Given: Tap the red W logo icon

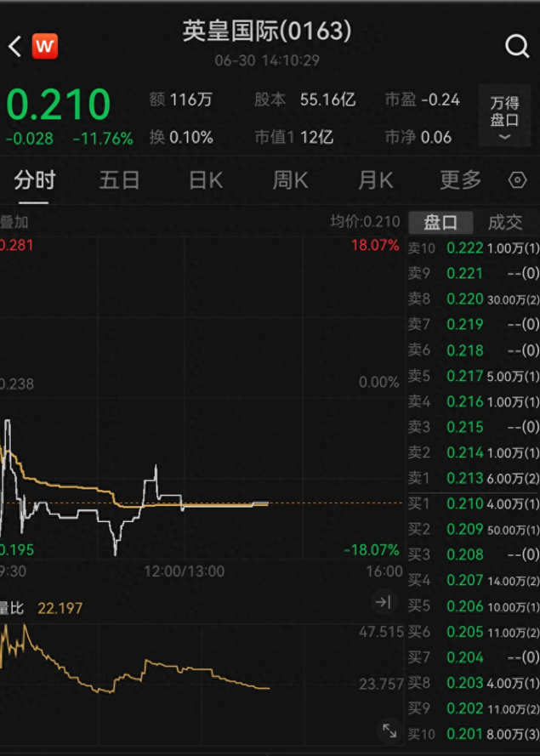Looking at the screenshot, I should [x=45, y=46].
